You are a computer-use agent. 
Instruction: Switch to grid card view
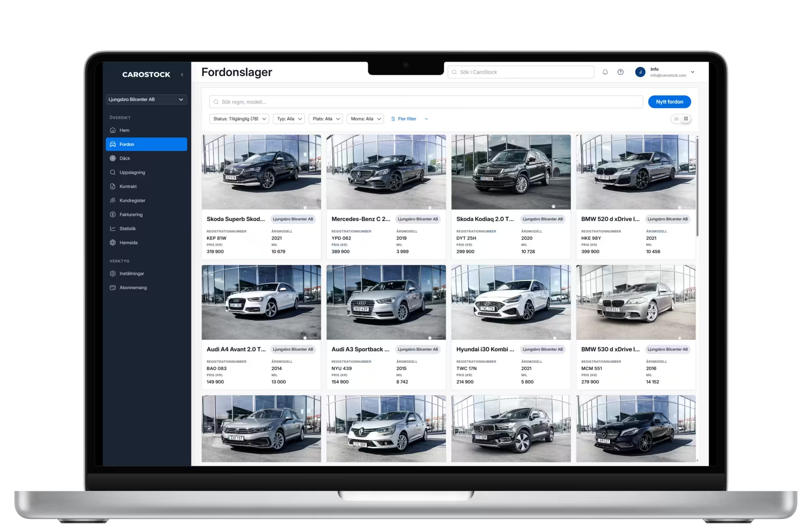click(x=686, y=119)
